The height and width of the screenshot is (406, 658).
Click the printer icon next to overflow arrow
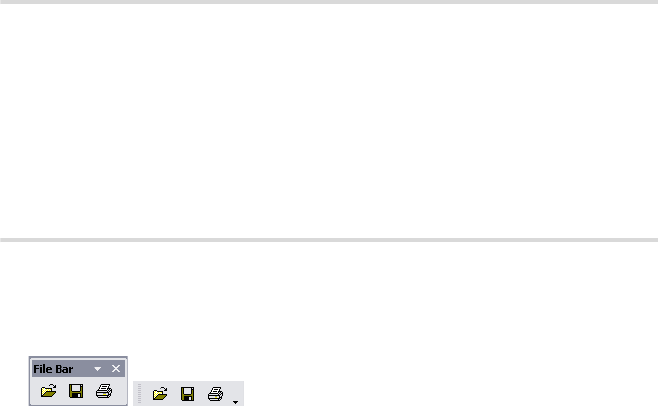(215, 394)
